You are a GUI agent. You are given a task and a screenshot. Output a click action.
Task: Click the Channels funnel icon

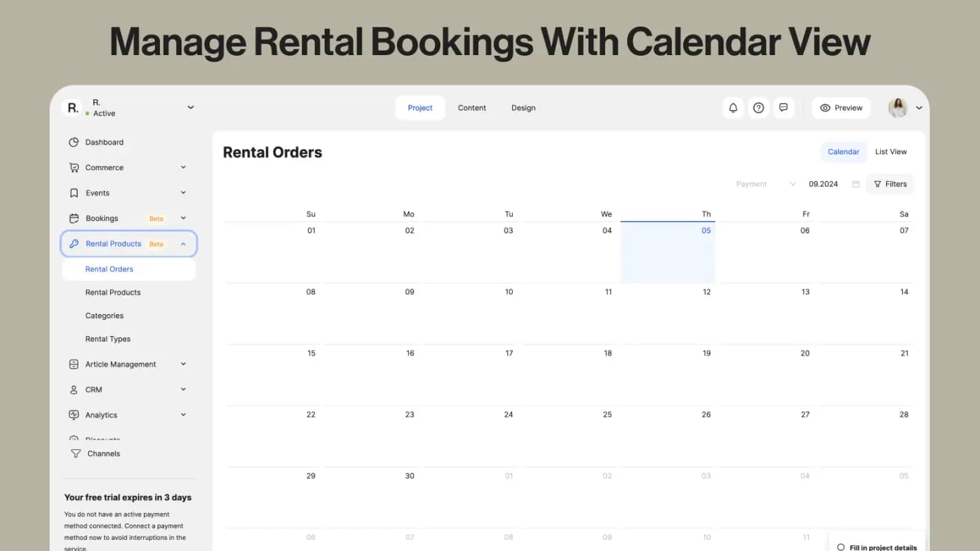pos(76,454)
